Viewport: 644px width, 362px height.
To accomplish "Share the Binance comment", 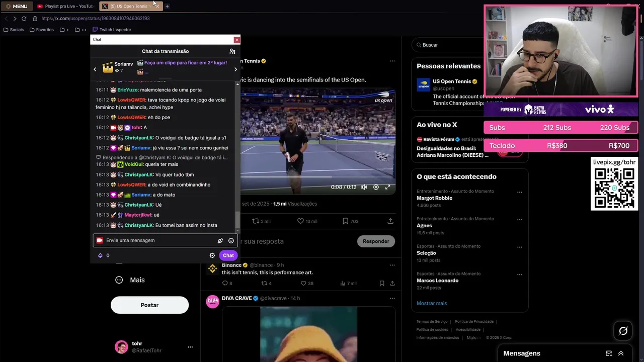I will tap(392, 283).
